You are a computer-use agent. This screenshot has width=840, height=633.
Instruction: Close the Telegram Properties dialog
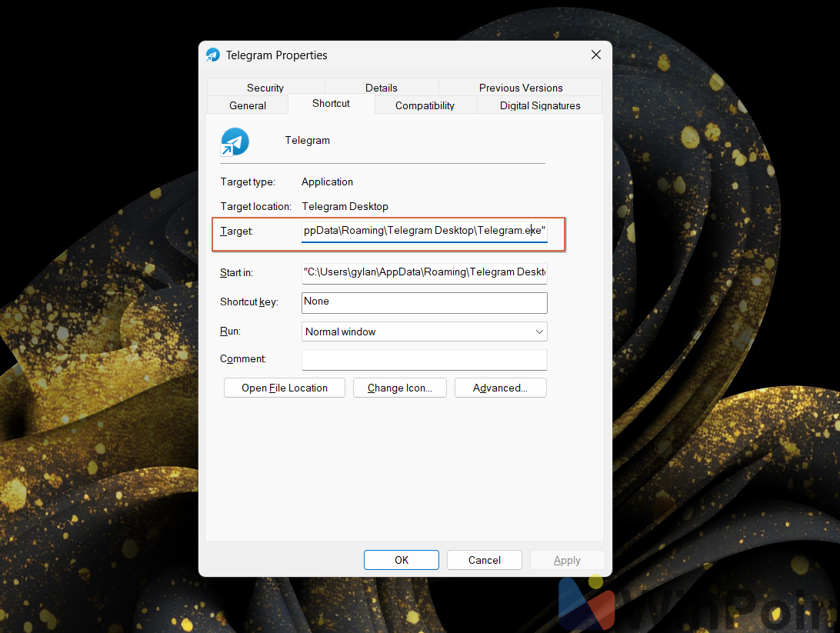tap(595, 55)
